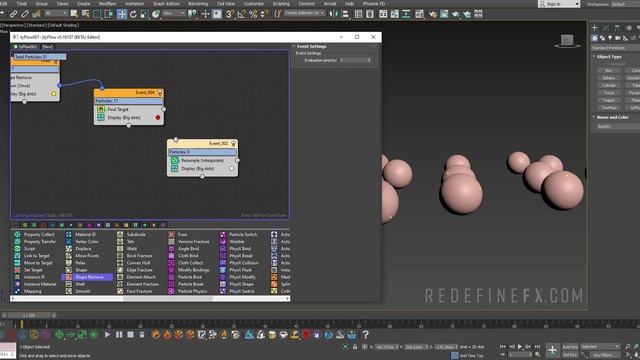The width and height of the screenshot is (640, 360).
Task: Open the reference coordinate system View dropdown
Action: pyautogui.click(x=174, y=13)
